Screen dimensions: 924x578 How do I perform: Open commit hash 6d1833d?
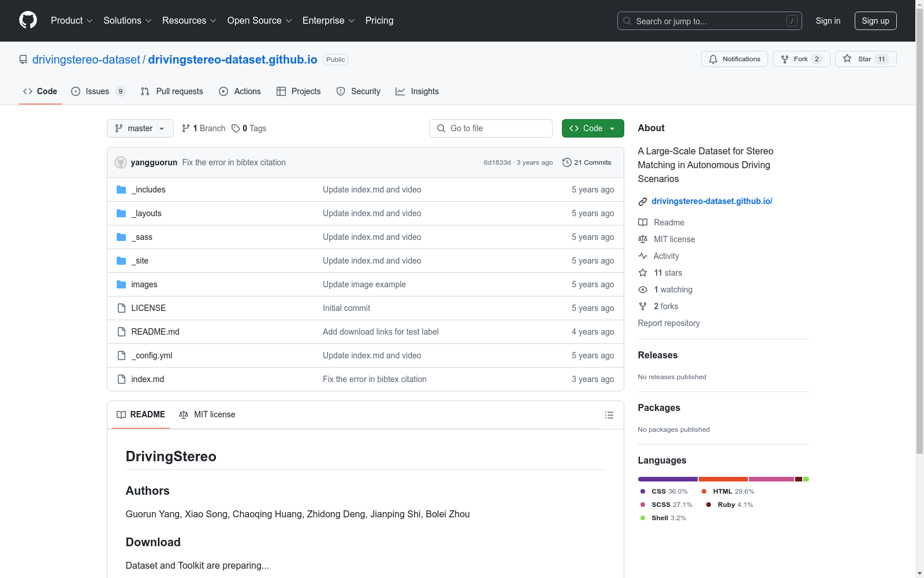coord(497,162)
